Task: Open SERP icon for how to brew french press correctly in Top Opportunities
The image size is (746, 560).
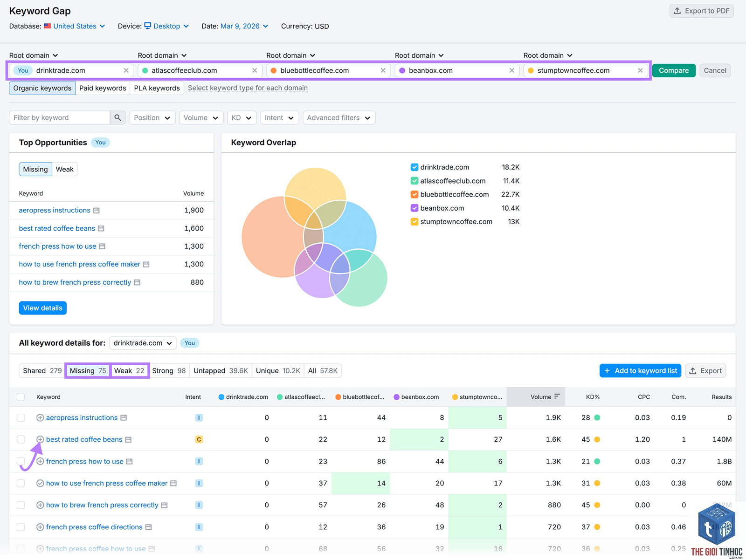Action: coord(137,282)
